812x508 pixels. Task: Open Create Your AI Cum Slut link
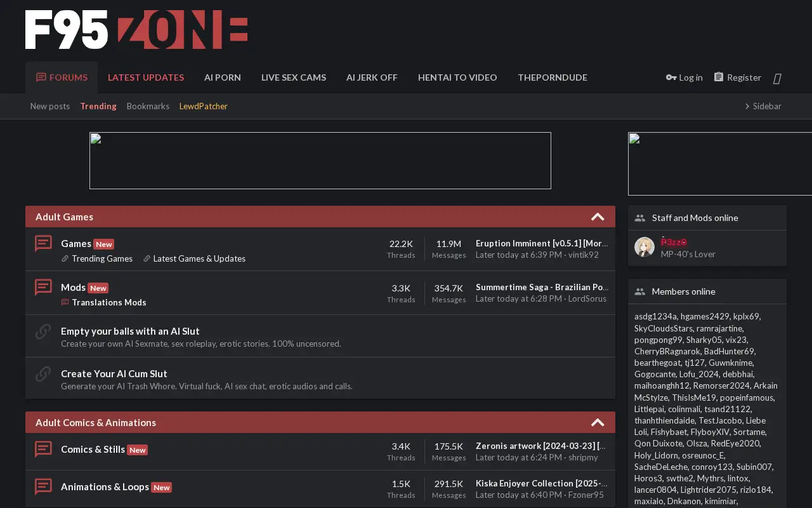(x=114, y=373)
